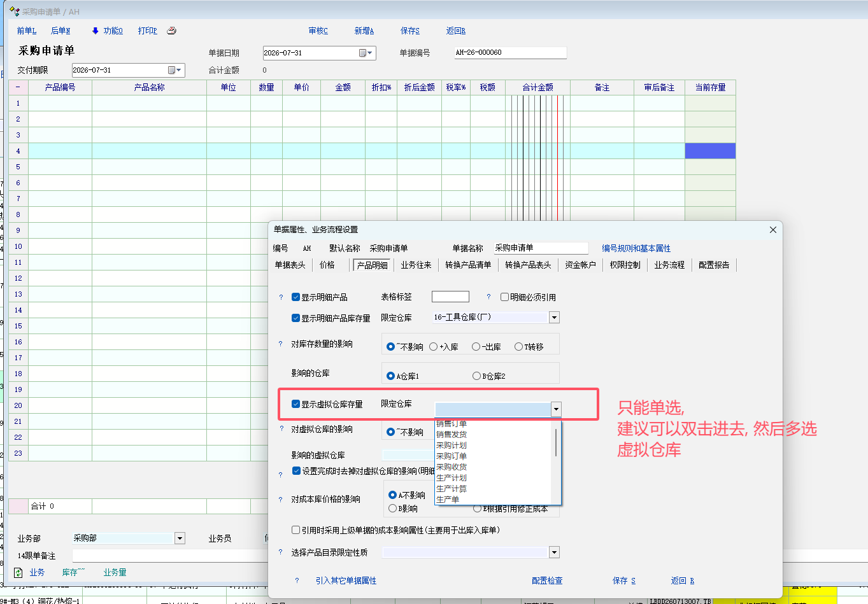Click the blue down-arrow icon before 功能O
868x604 pixels.
(96, 31)
